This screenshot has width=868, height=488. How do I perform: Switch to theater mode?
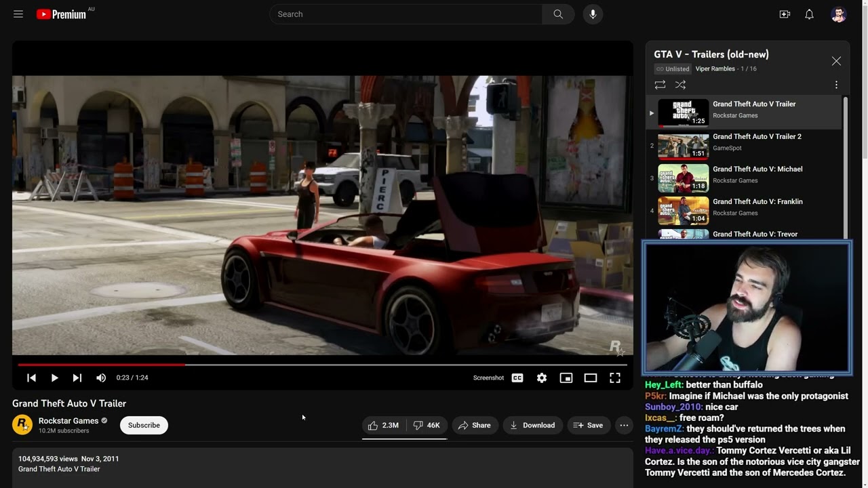[x=591, y=378]
